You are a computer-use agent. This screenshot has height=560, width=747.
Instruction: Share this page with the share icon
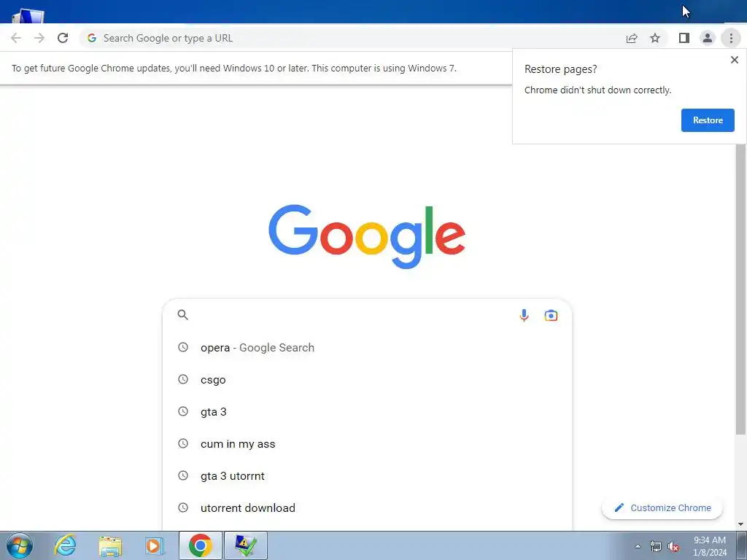(x=632, y=38)
